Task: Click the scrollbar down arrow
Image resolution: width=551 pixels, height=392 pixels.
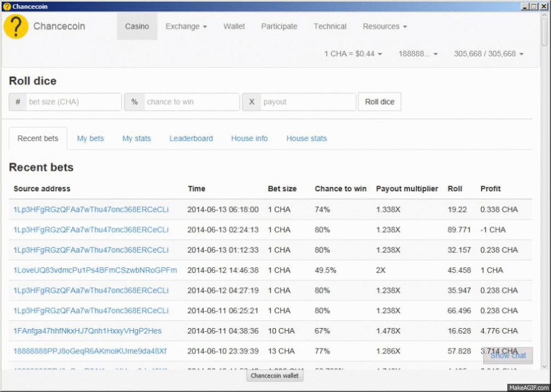Action: [x=545, y=367]
